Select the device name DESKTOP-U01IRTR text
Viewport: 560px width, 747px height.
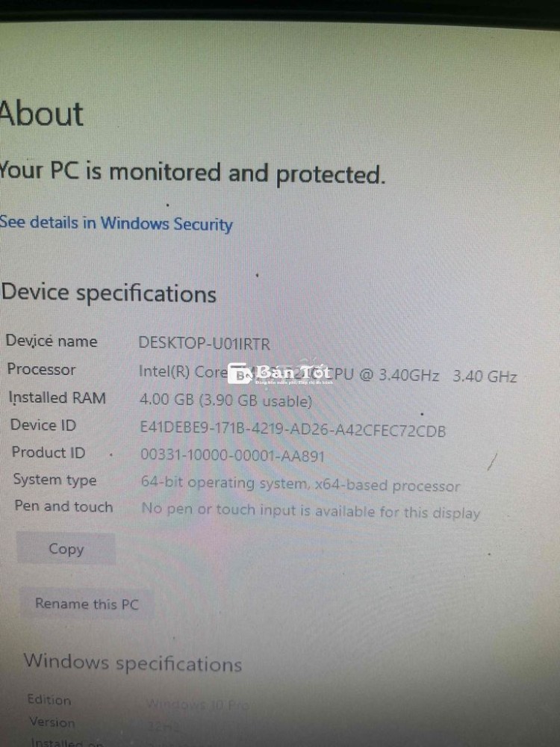[x=205, y=344]
